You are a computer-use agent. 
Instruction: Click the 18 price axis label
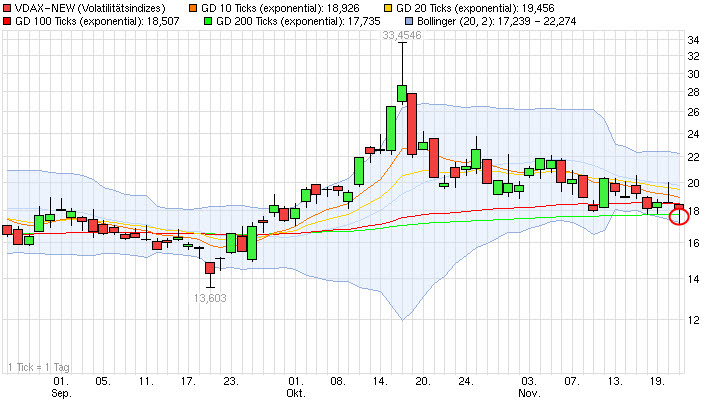[x=693, y=211]
